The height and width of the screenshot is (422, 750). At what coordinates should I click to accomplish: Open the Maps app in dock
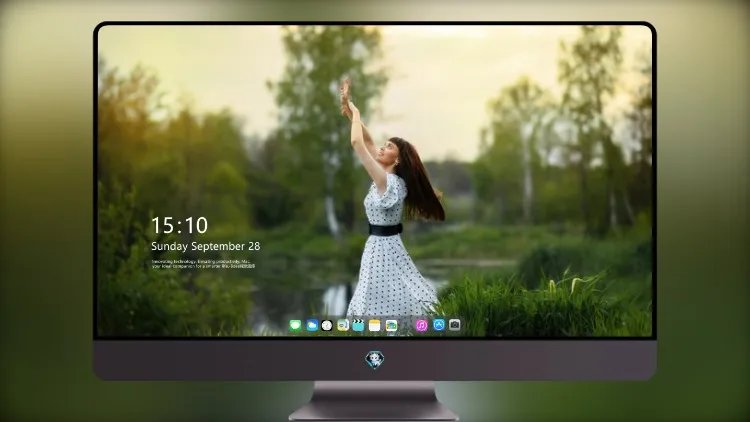(x=343, y=325)
